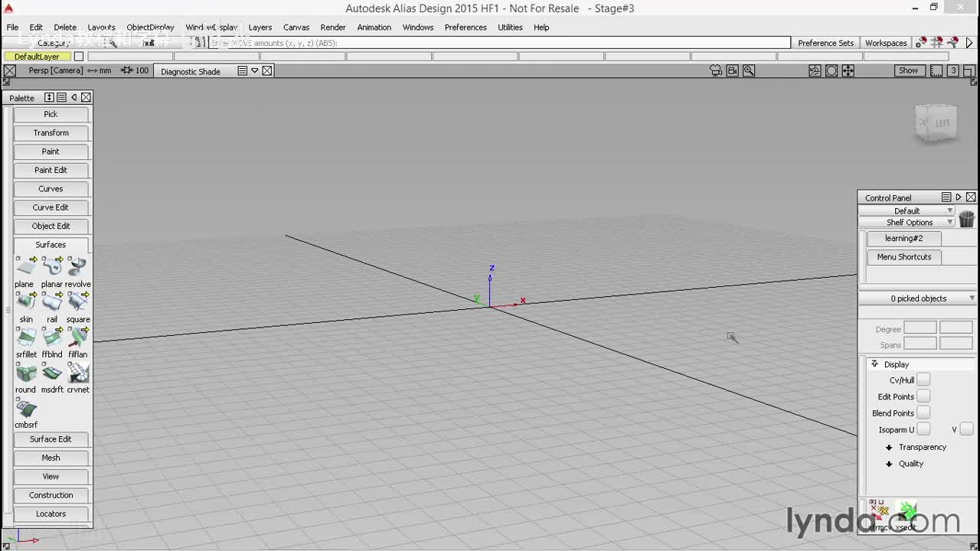Viewport: 980px width, 551px height.
Task: Select the msdrft multi-surface draft tool
Action: [x=52, y=373]
